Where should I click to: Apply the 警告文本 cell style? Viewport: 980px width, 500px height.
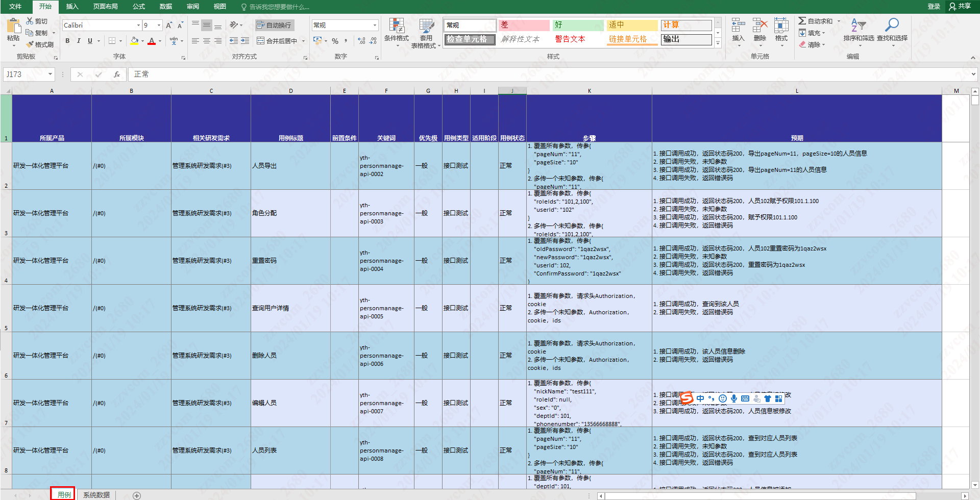[x=577, y=39]
